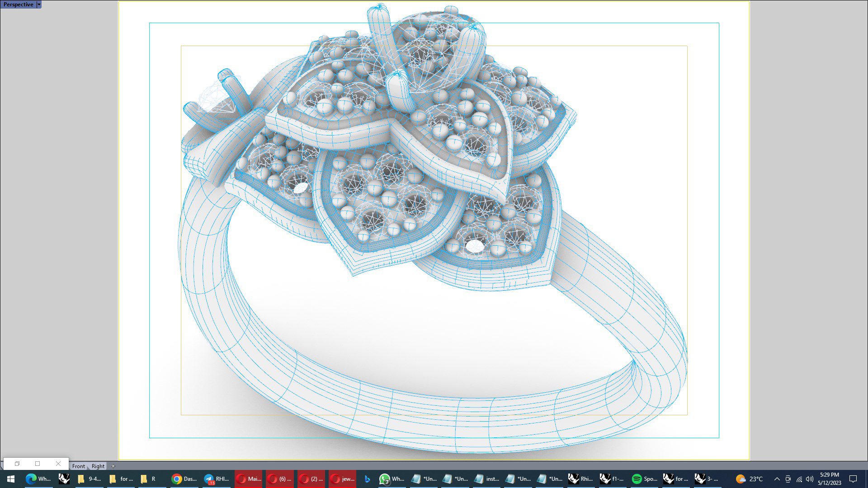
Task: Open Spotify from the taskbar
Action: [x=644, y=479]
